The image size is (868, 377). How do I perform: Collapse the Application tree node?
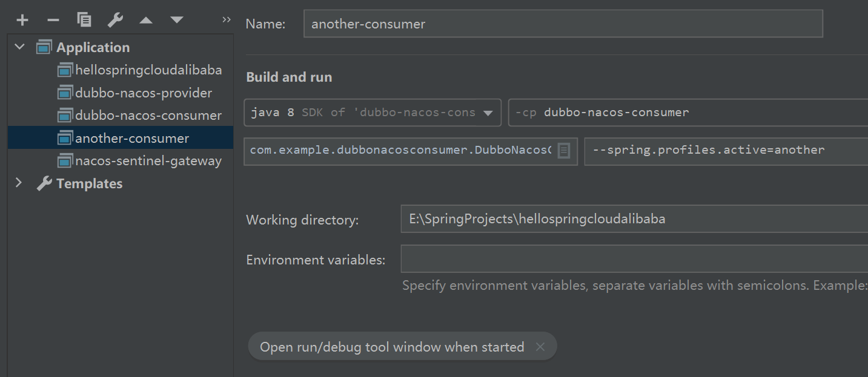tap(20, 47)
